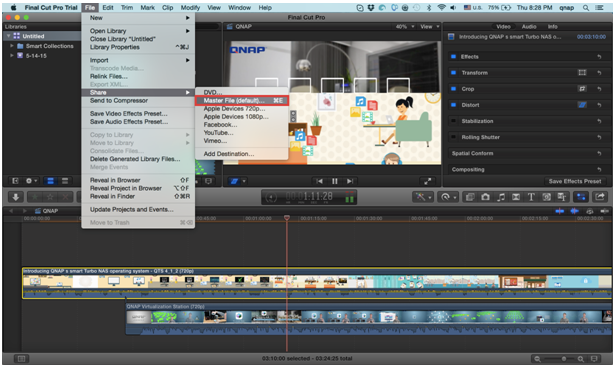Image resolution: width=615 pixels, height=367 pixels.
Task: Go to next edit in viewer
Action: pyautogui.click(x=349, y=181)
